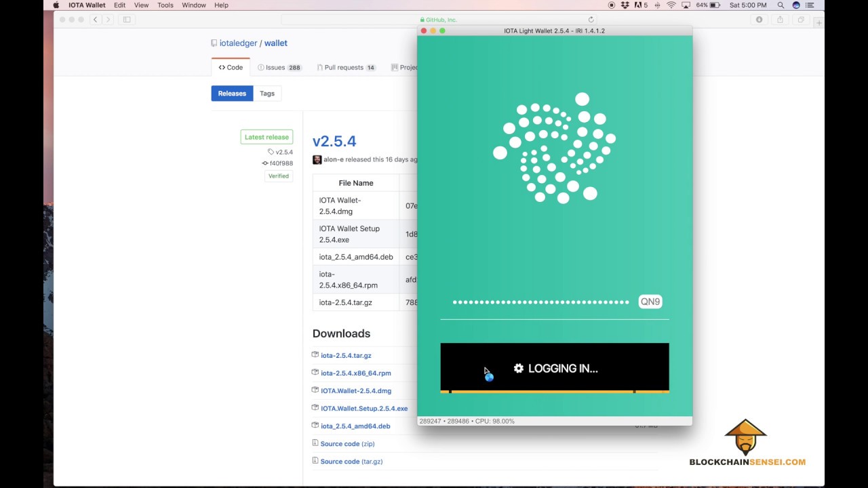The height and width of the screenshot is (488, 868).
Task: Open the IOTA Wallet app menu
Action: click(x=87, y=5)
